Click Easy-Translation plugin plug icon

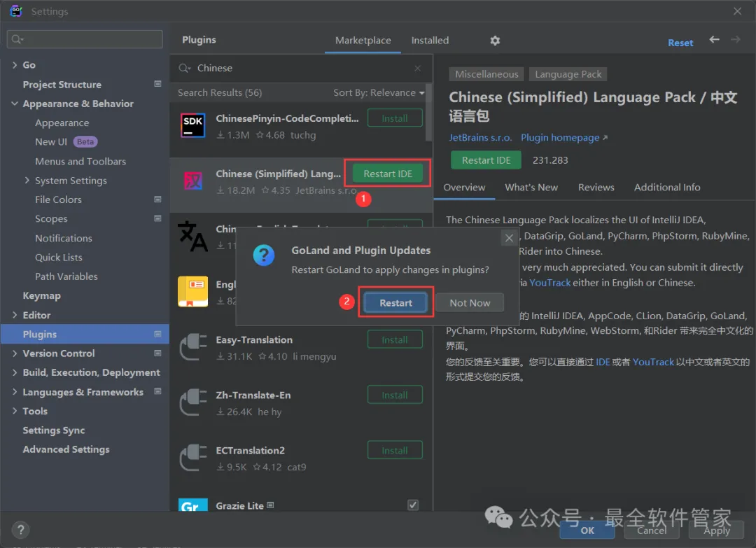click(x=193, y=347)
